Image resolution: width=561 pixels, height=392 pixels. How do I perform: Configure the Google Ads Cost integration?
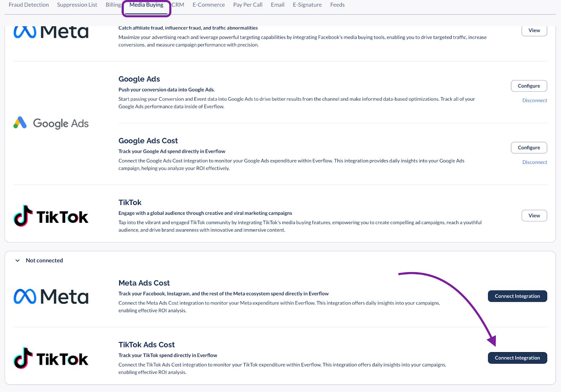point(529,147)
